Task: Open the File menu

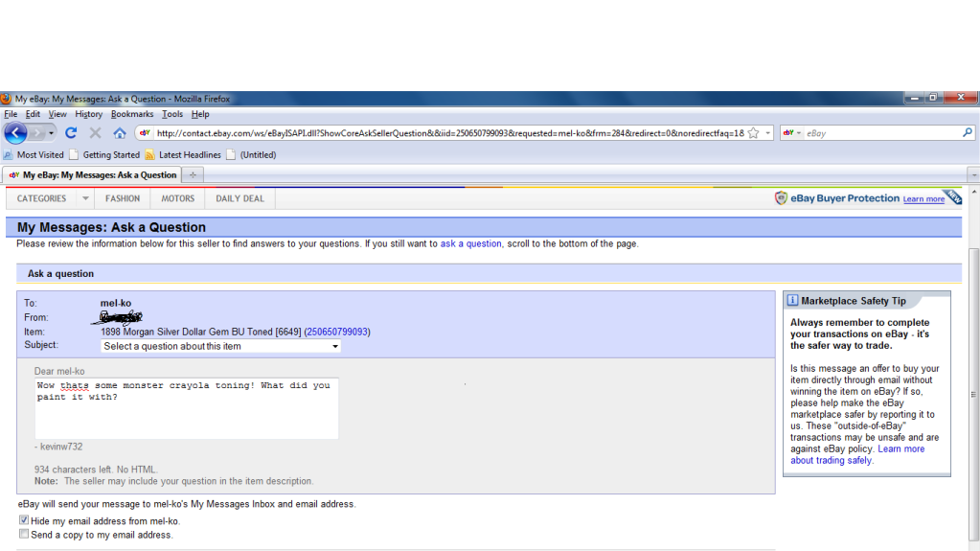Action: tap(11, 114)
